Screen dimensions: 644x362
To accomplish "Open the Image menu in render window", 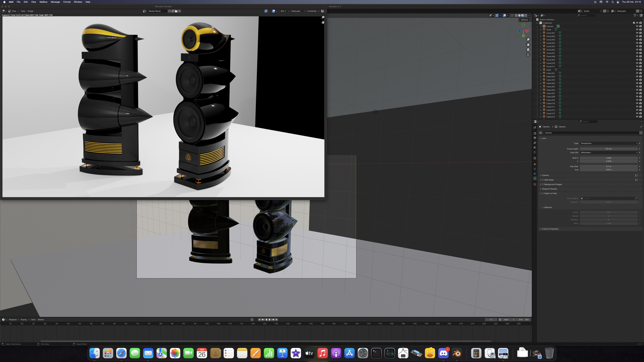I will (x=31, y=11).
